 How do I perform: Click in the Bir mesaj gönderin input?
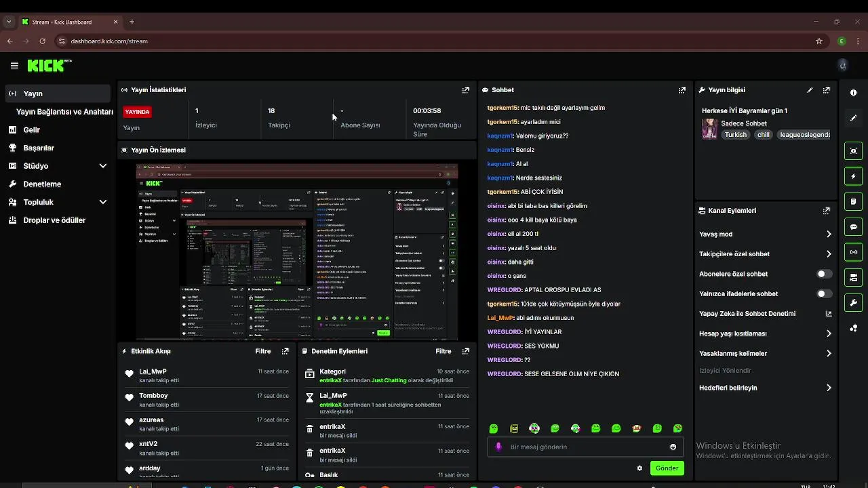tap(587, 447)
